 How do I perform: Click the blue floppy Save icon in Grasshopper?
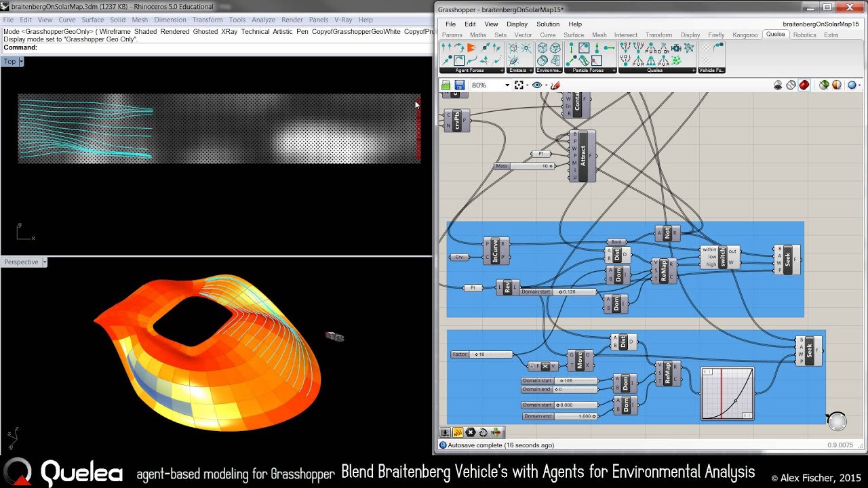coord(459,85)
